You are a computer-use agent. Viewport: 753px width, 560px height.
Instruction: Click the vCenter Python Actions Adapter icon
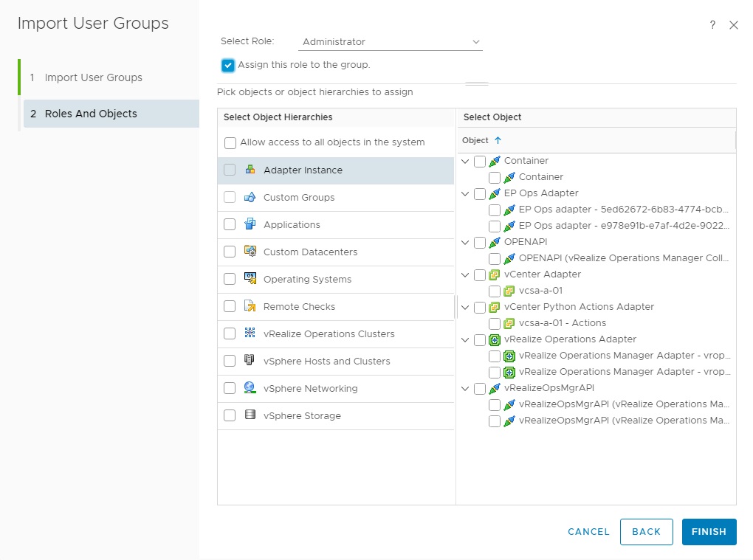click(x=494, y=308)
